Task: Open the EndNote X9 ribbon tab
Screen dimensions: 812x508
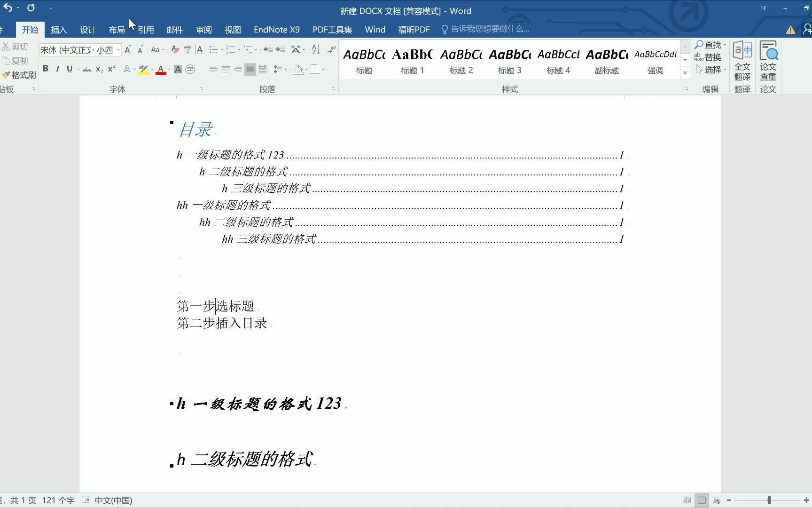Action: (277, 30)
